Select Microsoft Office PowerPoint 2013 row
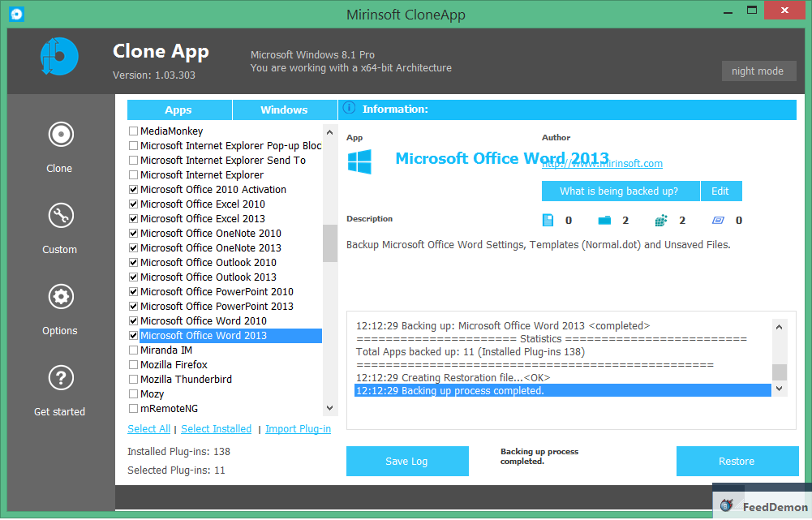The image size is (812, 520). point(226,307)
